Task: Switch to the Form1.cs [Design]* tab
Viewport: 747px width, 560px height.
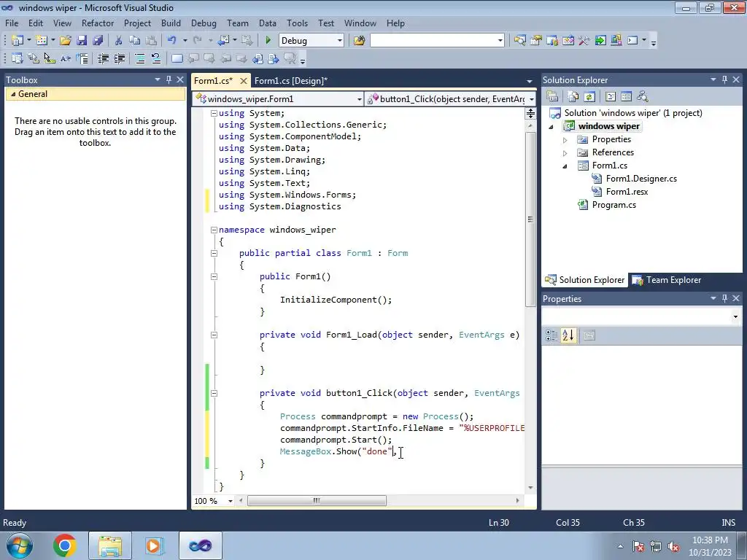Action: pos(290,80)
